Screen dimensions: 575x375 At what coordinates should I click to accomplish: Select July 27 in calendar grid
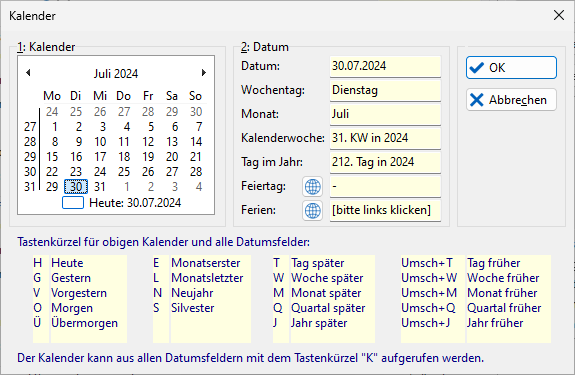tap(172, 172)
